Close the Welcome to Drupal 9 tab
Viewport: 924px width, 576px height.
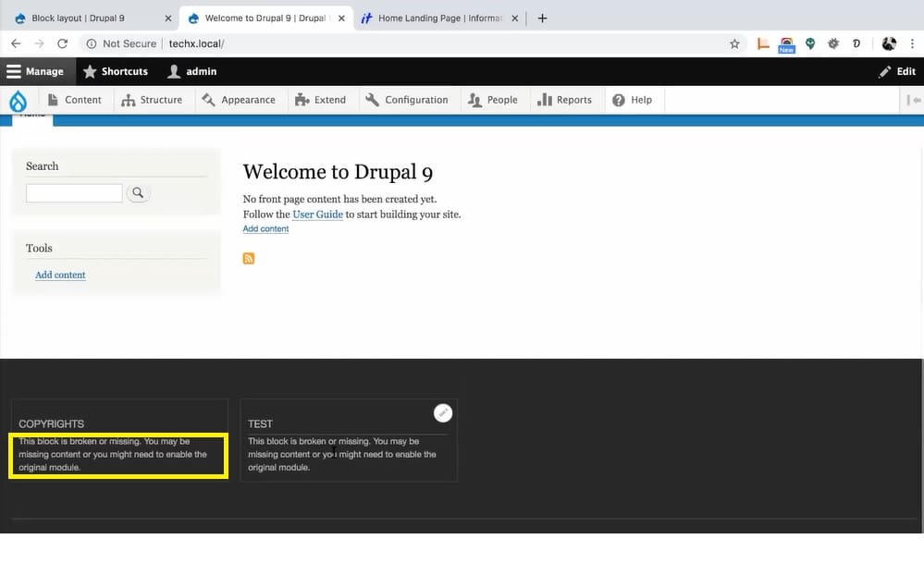point(341,18)
